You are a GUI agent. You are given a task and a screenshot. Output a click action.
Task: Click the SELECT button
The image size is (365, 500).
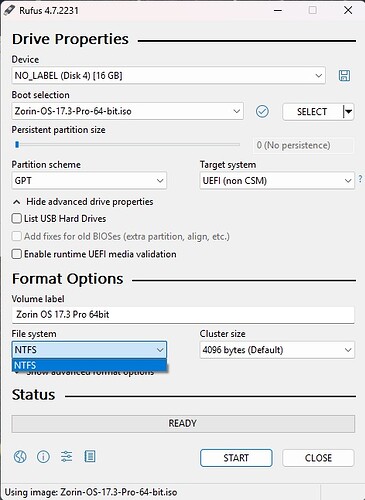(x=312, y=112)
